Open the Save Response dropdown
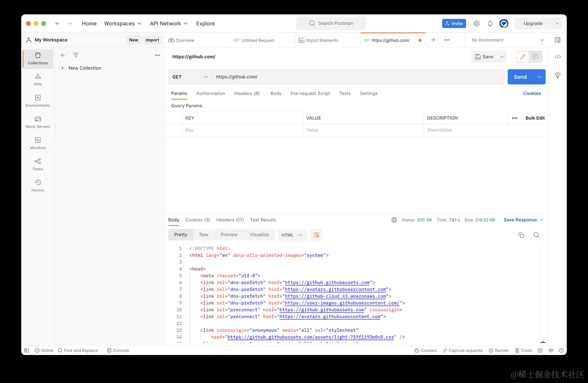588x383 pixels. (x=524, y=220)
